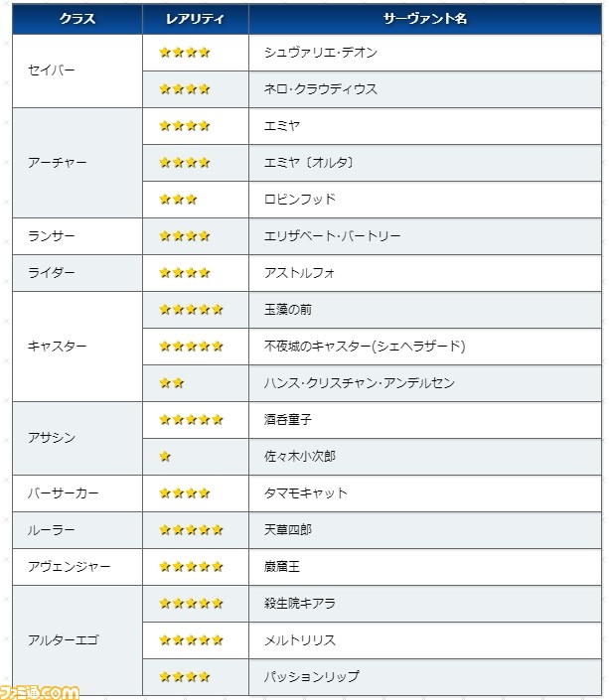
Task: Select the セイバー class cell
Action: (x=77, y=70)
